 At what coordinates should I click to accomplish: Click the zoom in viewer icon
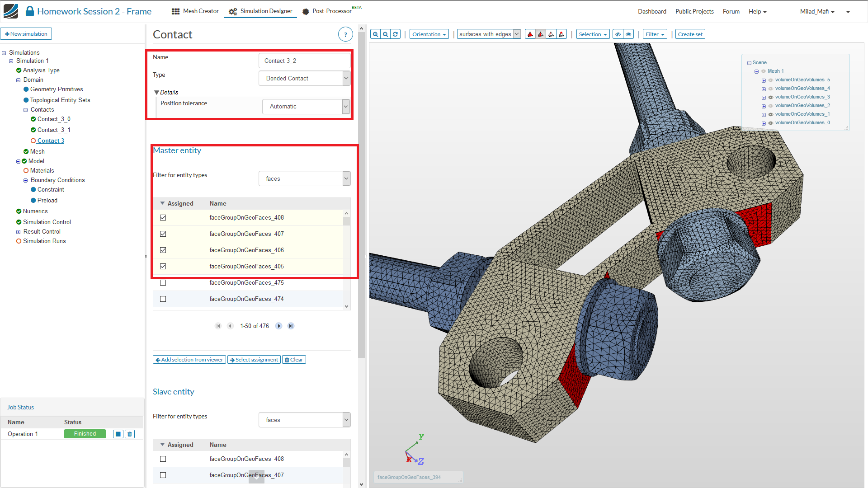[x=375, y=34]
